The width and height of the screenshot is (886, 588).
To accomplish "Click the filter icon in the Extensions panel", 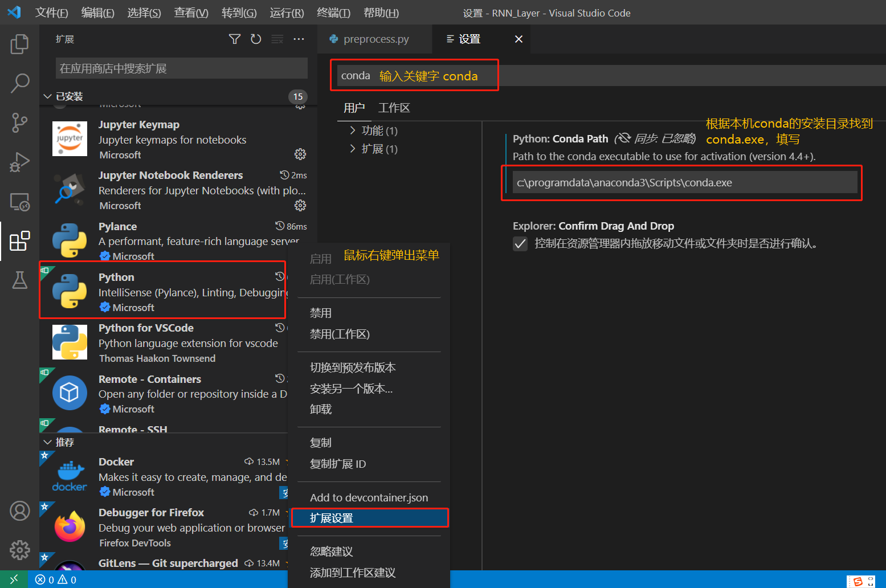I will [x=234, y=39].
